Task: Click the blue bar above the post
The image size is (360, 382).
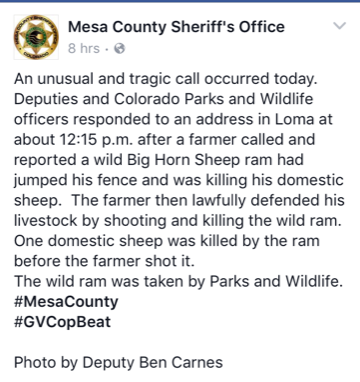Action: click(180, 1)
